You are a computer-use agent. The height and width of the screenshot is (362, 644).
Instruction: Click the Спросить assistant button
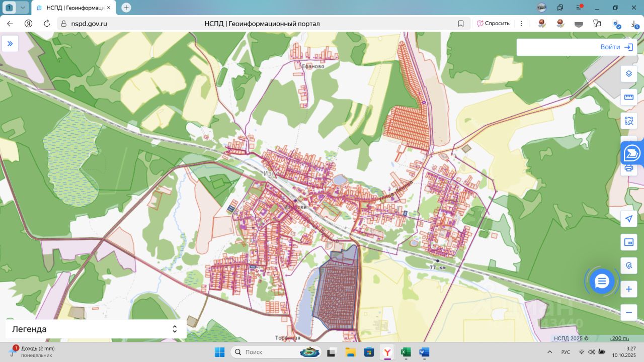[493, 24]
